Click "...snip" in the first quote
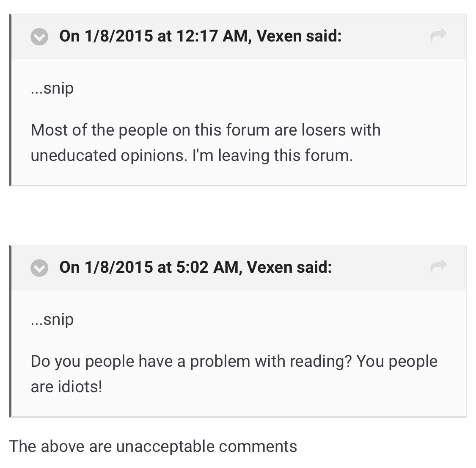Image resolution: width=476 pixels, height=468 pixels. pos(52,89)
